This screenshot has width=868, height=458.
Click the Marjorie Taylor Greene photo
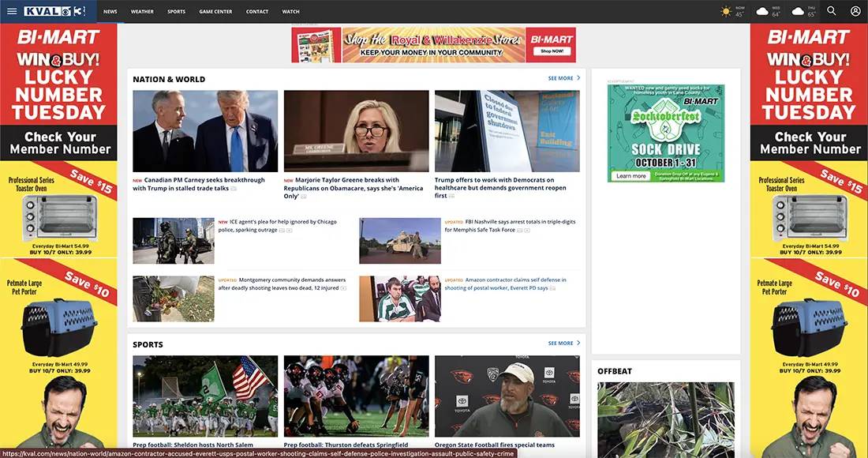point(357,131)
